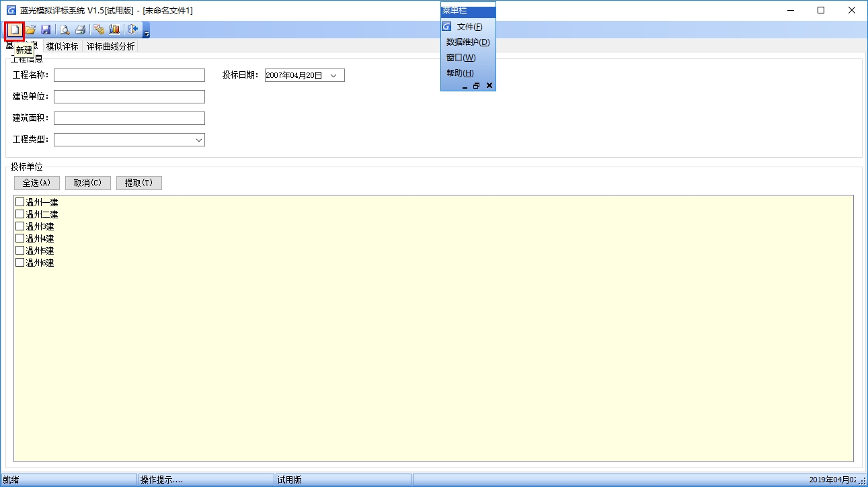Check the 温州一建 checkbox
Image resolution: width=868 pixels, height=487 pixels.
(x=19, y=202)
